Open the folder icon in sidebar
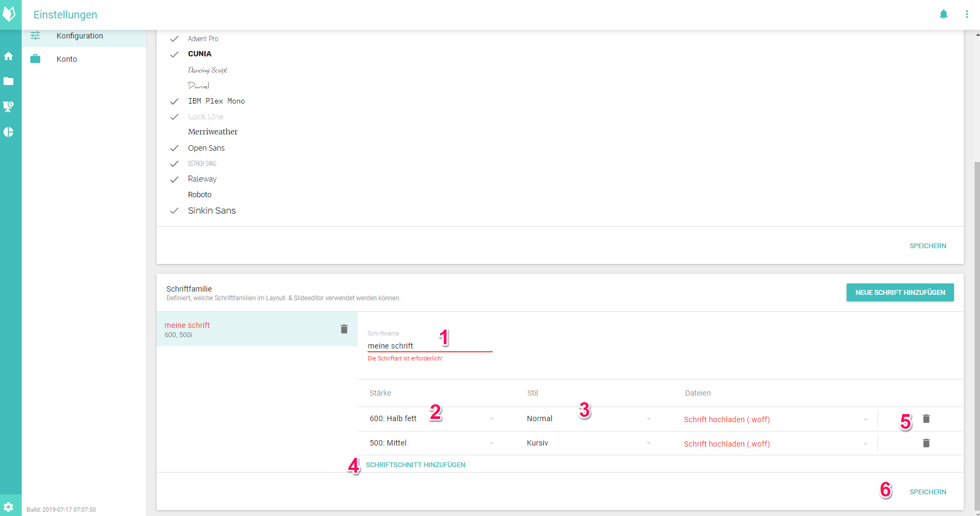This screenshot has height=516, width=980. 9,81
